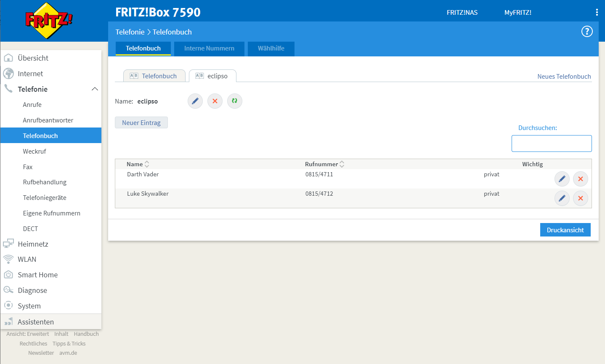Click Ansicht: Erweitert footer link
This screenshot has width=605, height=364.
(x=28, y=334)
